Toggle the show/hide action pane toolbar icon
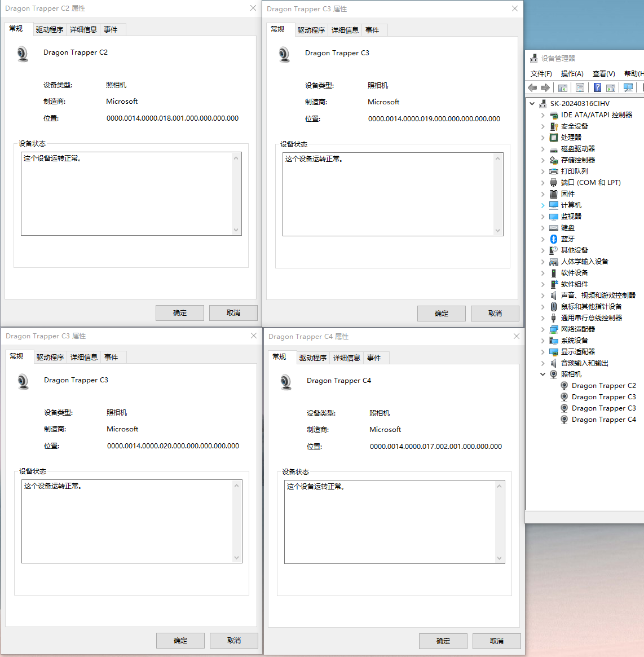Image resolution: width=644 pixels, height=657 pixels. point(611,87)
